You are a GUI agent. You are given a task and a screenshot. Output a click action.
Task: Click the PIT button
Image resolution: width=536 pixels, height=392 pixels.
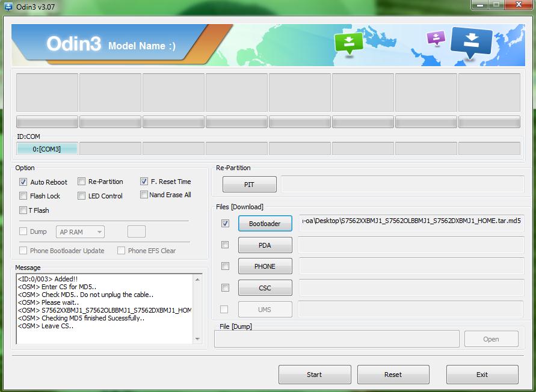pyautogui.click(x=250, y=185)
